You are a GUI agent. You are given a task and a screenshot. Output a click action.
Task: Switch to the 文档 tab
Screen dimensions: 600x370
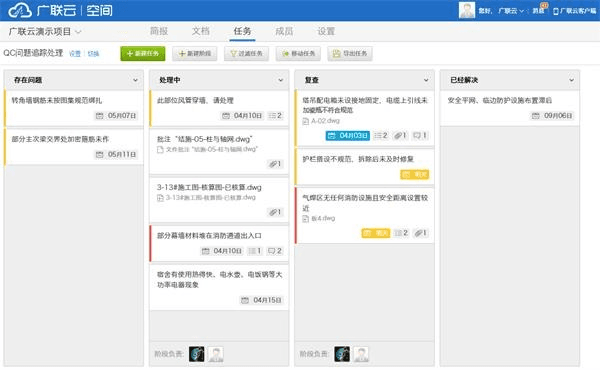click(201, 31)
